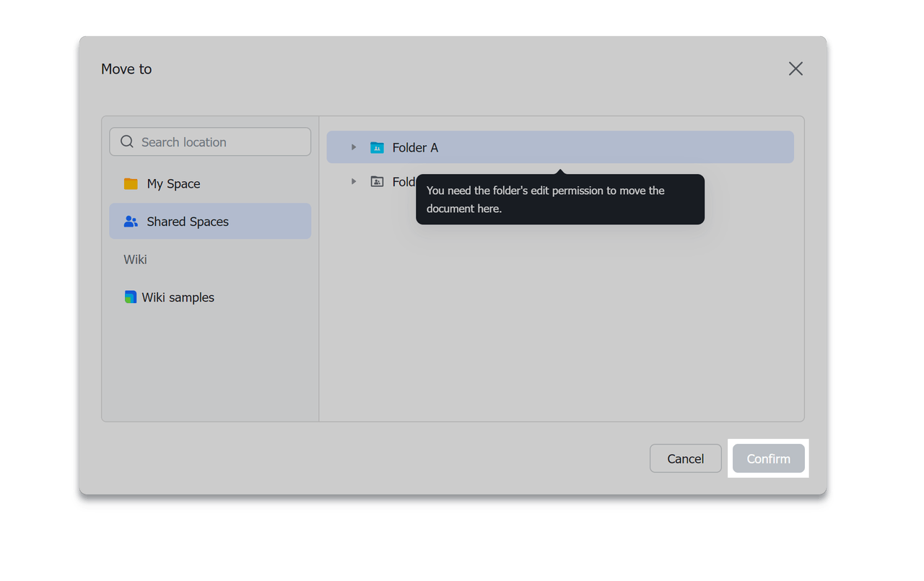Expand the second folder's tree arrow
Viewport: 924px width, 581px height.
pyautogui.click(x=354, y=182)
